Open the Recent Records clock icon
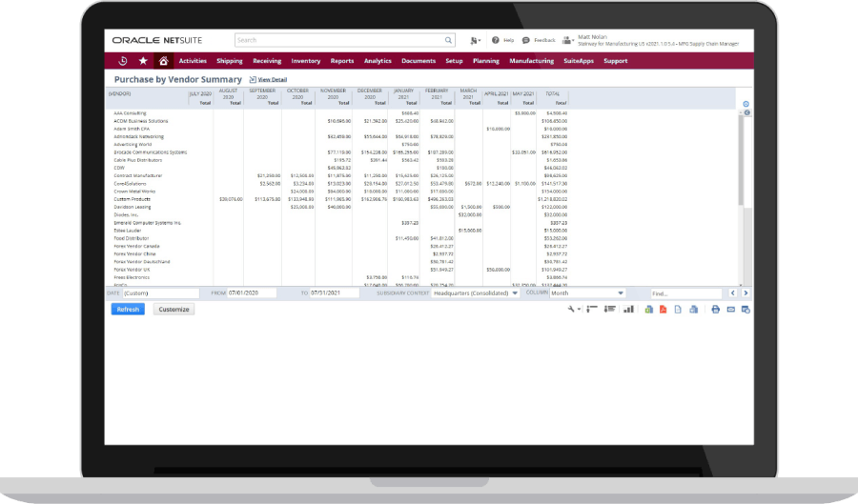858x504 pixels. (x=123, y=61)
